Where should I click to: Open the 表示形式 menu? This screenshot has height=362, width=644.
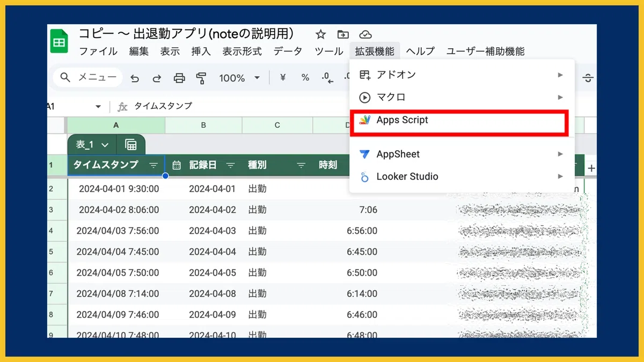[242, 51]
